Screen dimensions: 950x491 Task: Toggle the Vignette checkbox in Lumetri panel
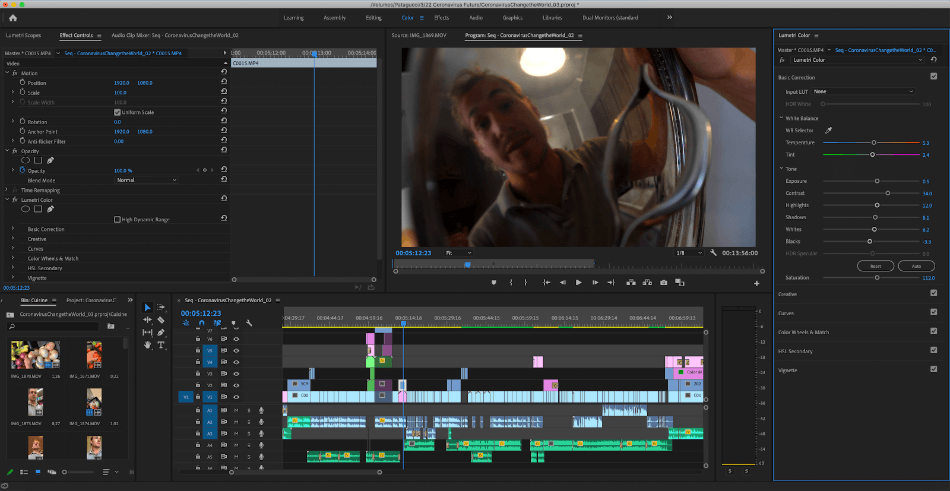934,369
